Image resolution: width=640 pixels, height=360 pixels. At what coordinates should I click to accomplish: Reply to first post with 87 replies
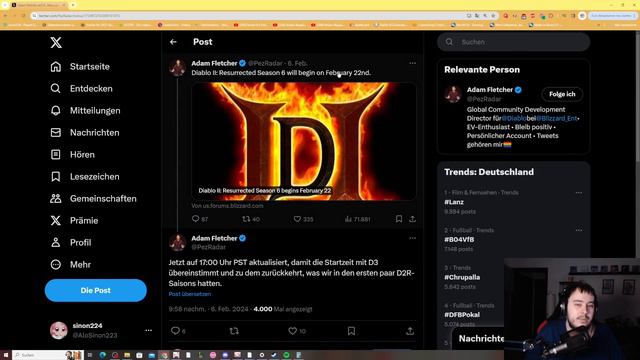200,219
